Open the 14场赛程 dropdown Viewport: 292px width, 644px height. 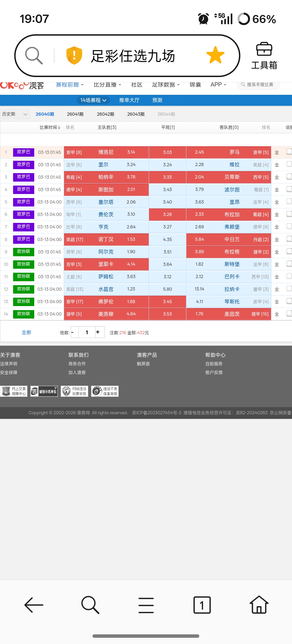pyautogui.click(x=93, y=100)
